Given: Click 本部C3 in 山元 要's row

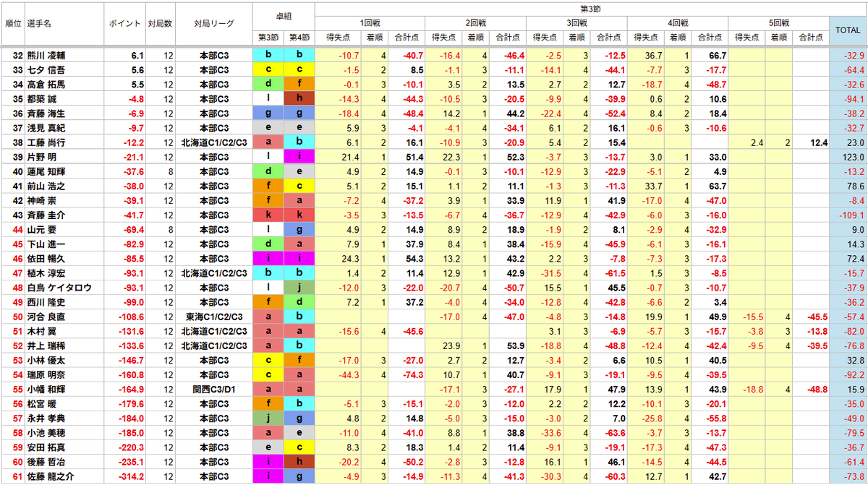Looking at the screenshot, I should (x=214, y=229).
